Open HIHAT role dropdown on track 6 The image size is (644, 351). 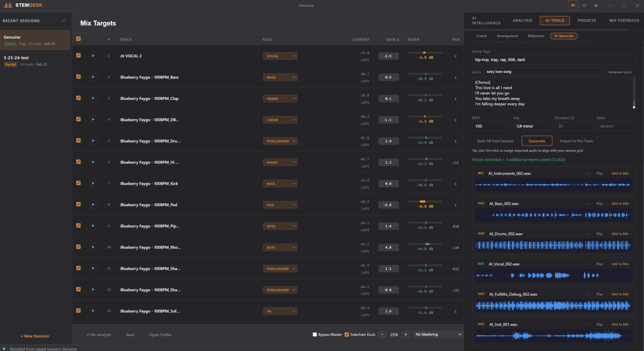(280, 162)
